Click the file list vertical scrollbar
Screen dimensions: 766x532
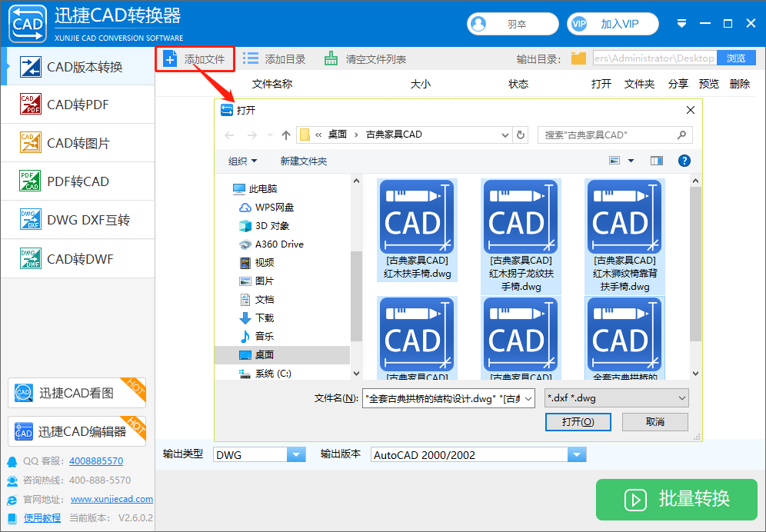(696, 264)
